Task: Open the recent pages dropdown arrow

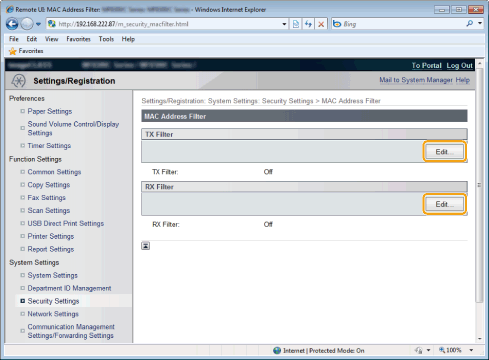Action: (x=38, y=24)
